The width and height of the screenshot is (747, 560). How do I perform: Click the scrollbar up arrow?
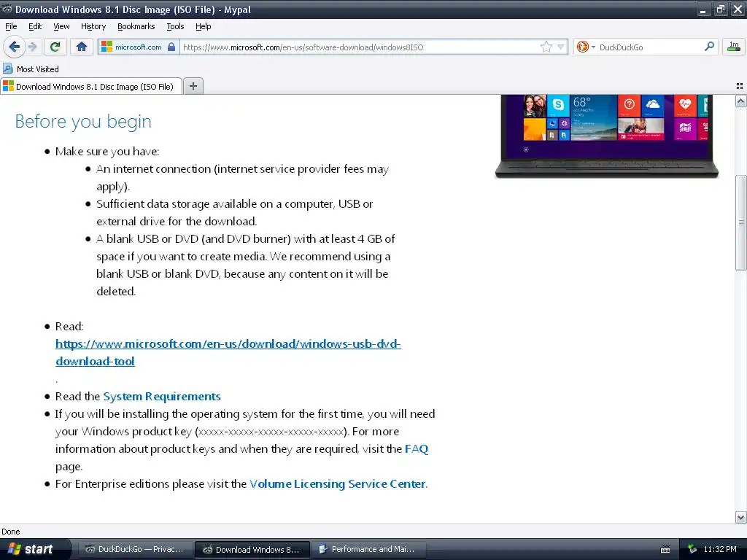(x=740, y=101)
